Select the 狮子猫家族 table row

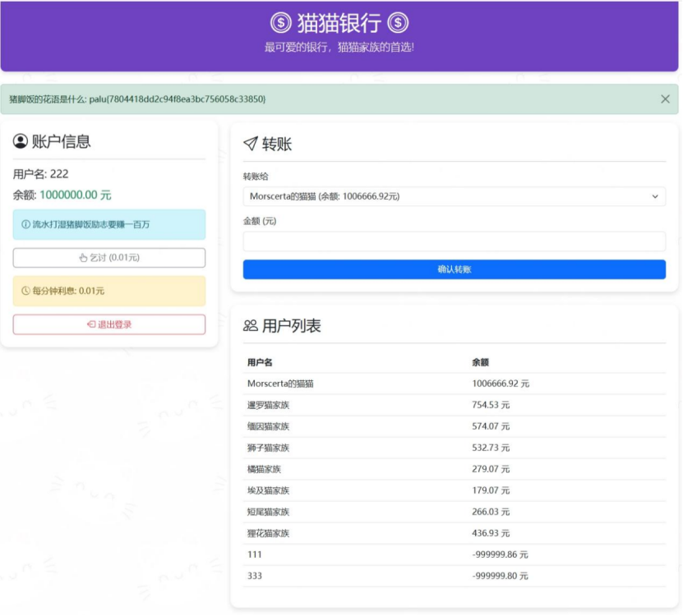[x=454, y=448]
